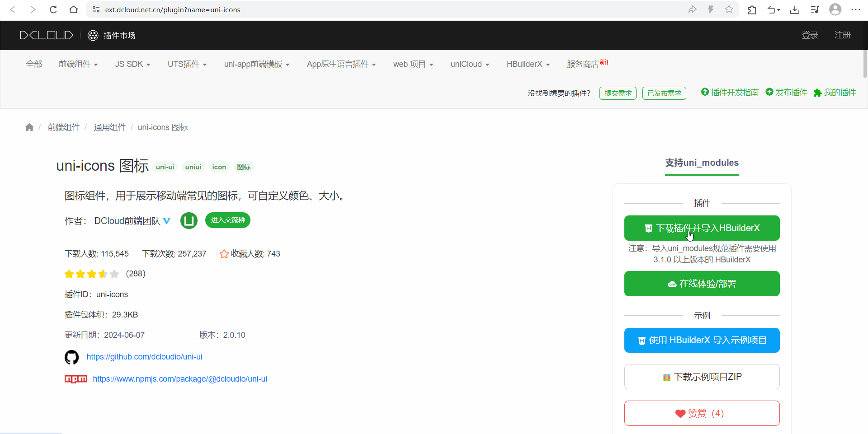
Task: Click the DCloud前端团队 author name
Action: (x=127, y=221)
